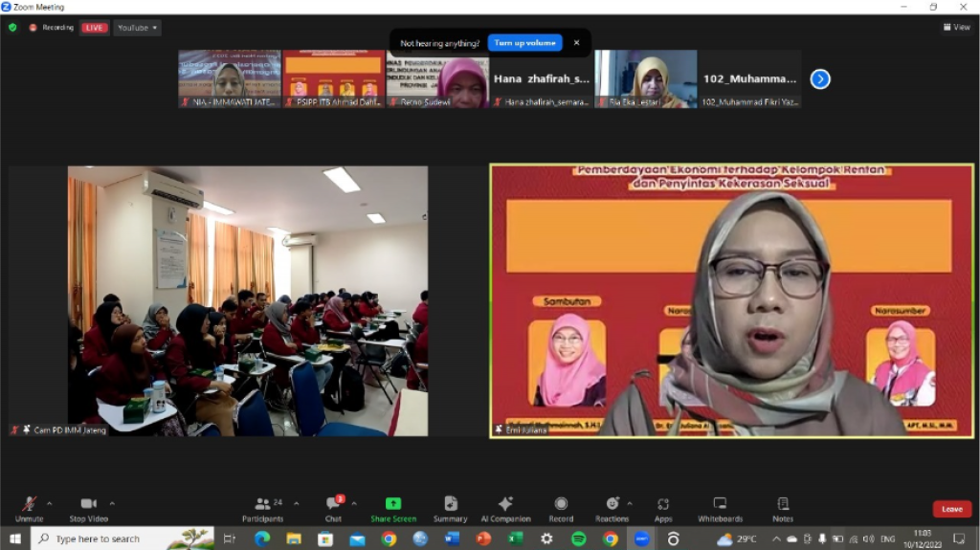Expand audio options arrow next to Unmute
980x550 pixels.
50,503
